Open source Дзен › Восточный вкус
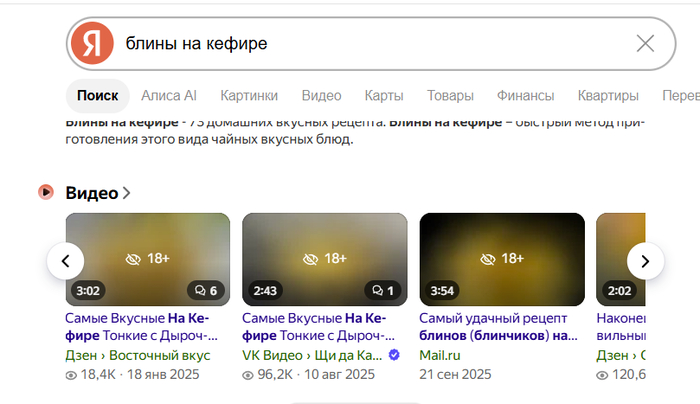Viewport: 700px width, 404px height. [138, 355]
